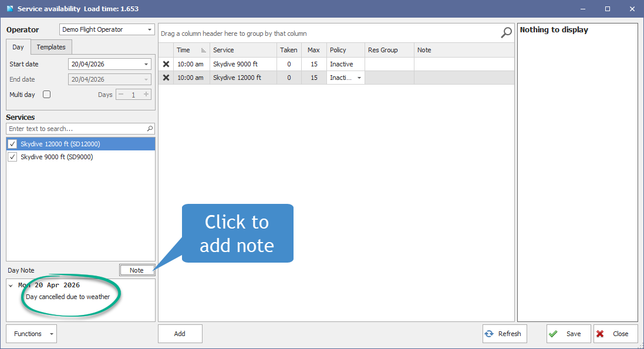Uncheck Skydive 9000 ft service
Screen dimensions: 644x349
(12, 157)
